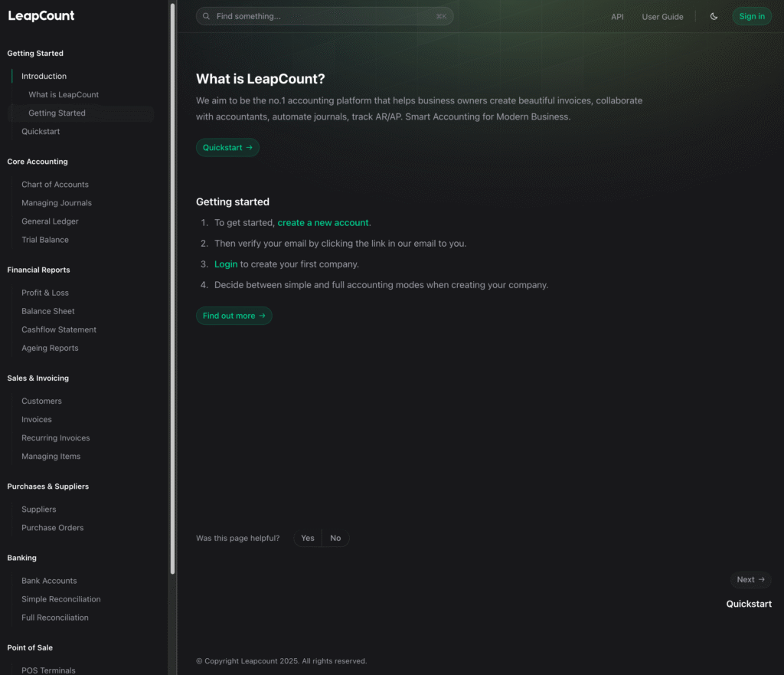Open the User Guide header link
This screenshot has width=784, height=675.
point(662,17)
